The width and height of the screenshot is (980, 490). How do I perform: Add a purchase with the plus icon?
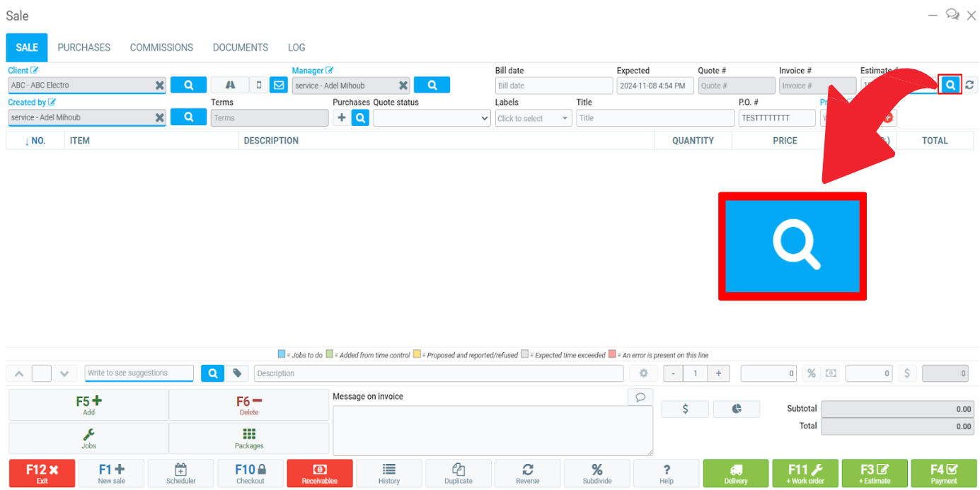coord(341,117)
